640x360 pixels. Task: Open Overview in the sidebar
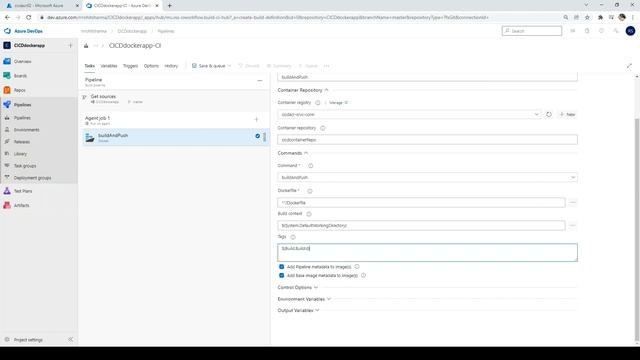click(x=22, y=61)
